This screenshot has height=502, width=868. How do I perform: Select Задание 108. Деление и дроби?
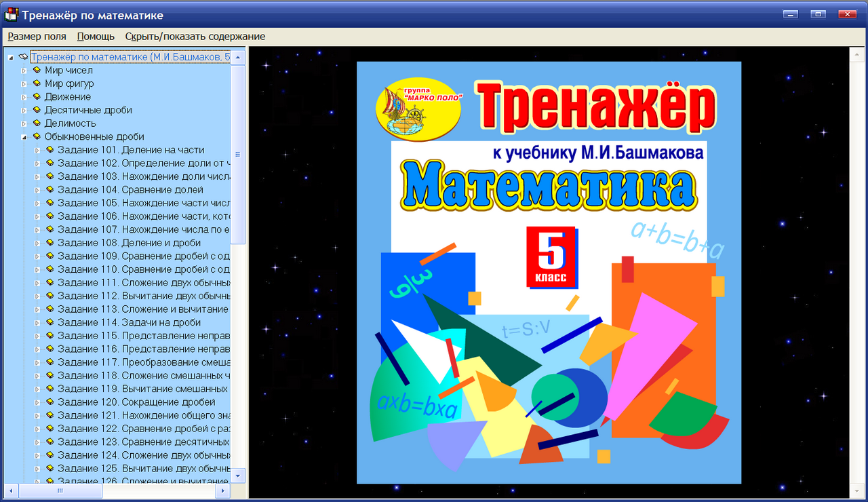pos(129,243)
